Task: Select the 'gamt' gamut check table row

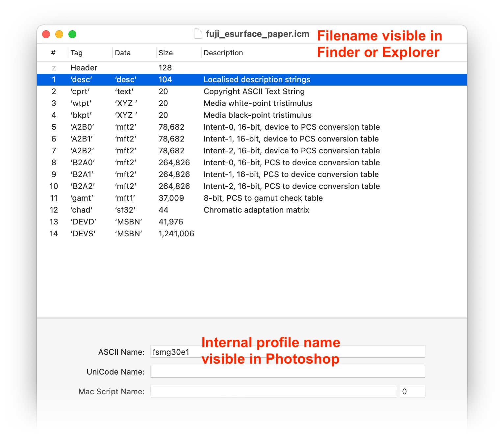Action: pyautogui.click(x=252, y=198)
